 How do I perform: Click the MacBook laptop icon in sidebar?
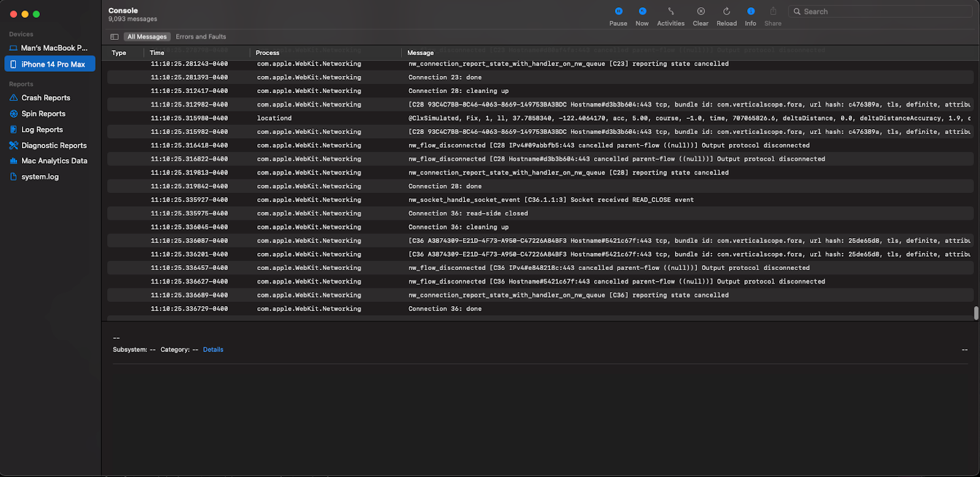pos(13,48)
